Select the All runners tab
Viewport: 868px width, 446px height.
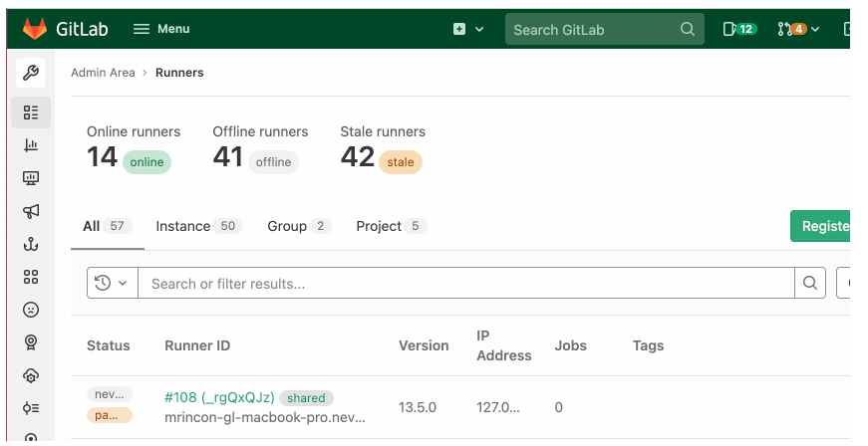108,226
